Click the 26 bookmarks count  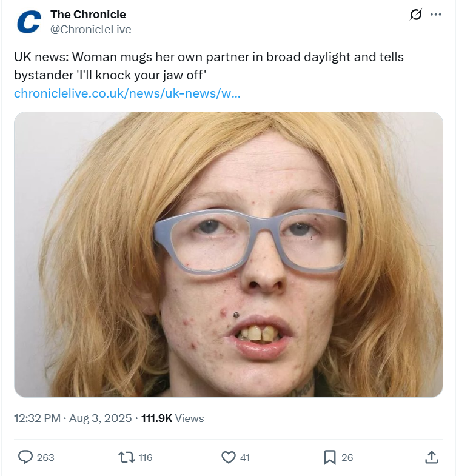point(347,457)
